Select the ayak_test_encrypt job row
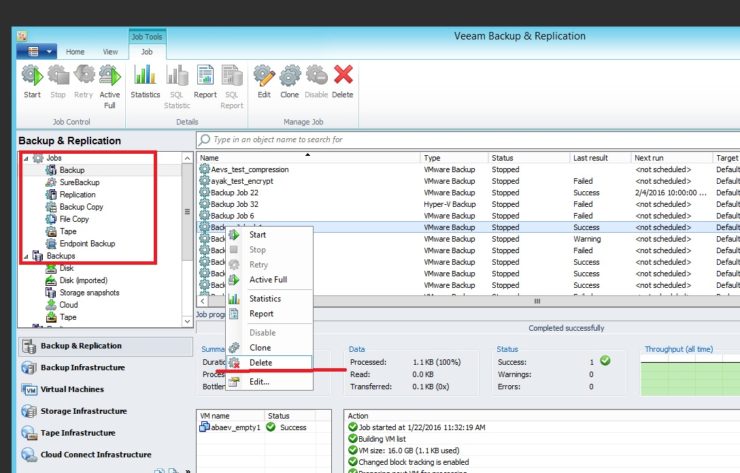This screenshot has width=740, height=473. click(469, 181)
